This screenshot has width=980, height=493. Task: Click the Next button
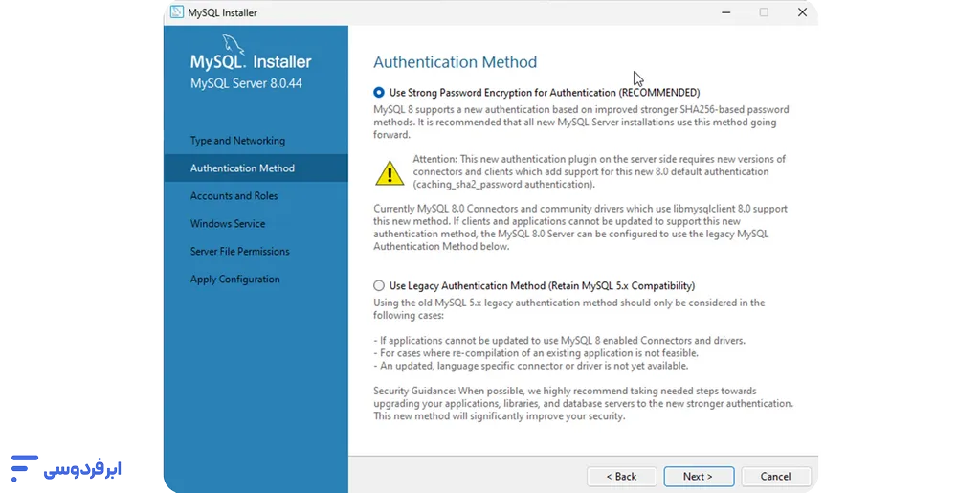699,476
